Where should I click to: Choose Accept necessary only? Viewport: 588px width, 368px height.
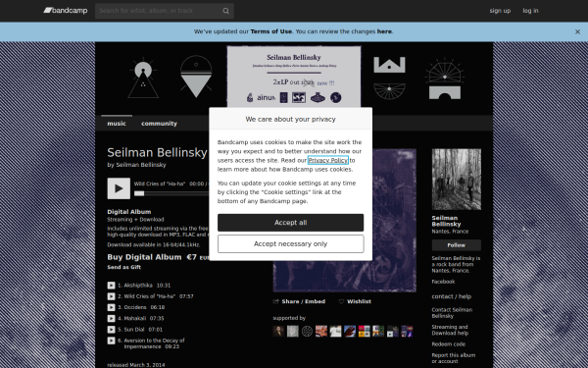(291, 244)
